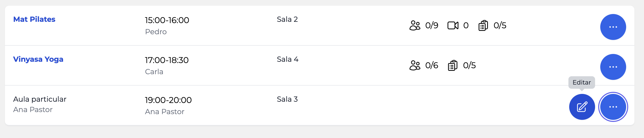
Task: Click the 17:00-18:30 time slot
Action: (x=167, y=60)
